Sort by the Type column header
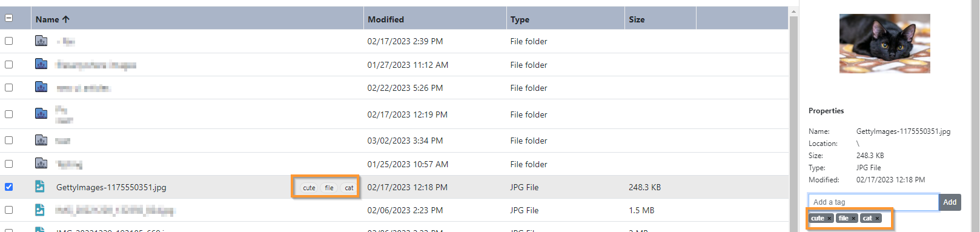The image size is (980, 232). 520,19
